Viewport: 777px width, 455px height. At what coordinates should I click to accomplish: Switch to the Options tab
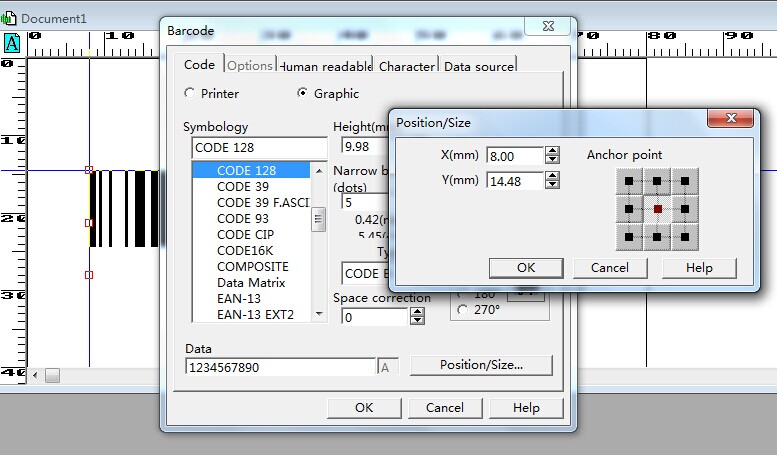point(250,66)
